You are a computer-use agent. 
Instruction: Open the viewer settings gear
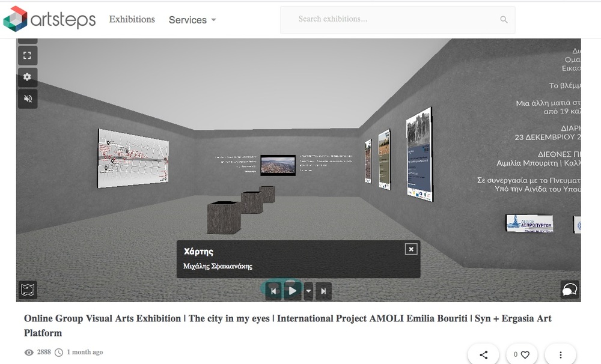pos(28,77)
